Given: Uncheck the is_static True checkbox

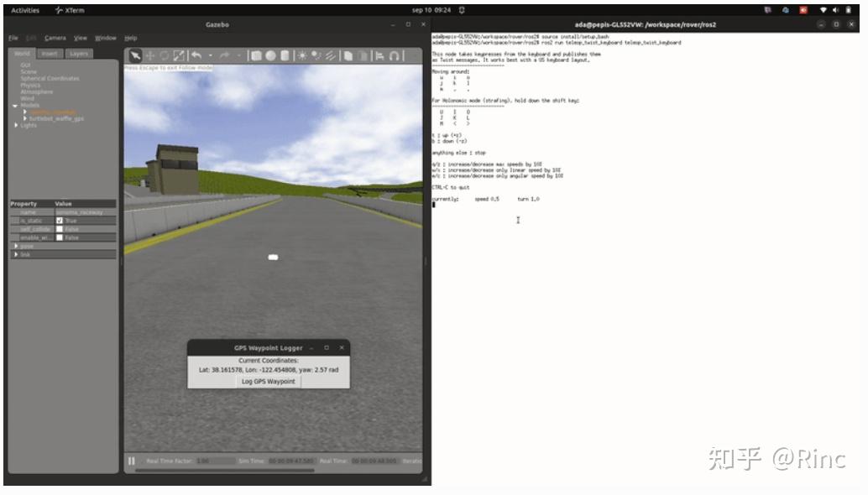Looking at the screenshot, I should pyautogui.click(x=60, y=220).
